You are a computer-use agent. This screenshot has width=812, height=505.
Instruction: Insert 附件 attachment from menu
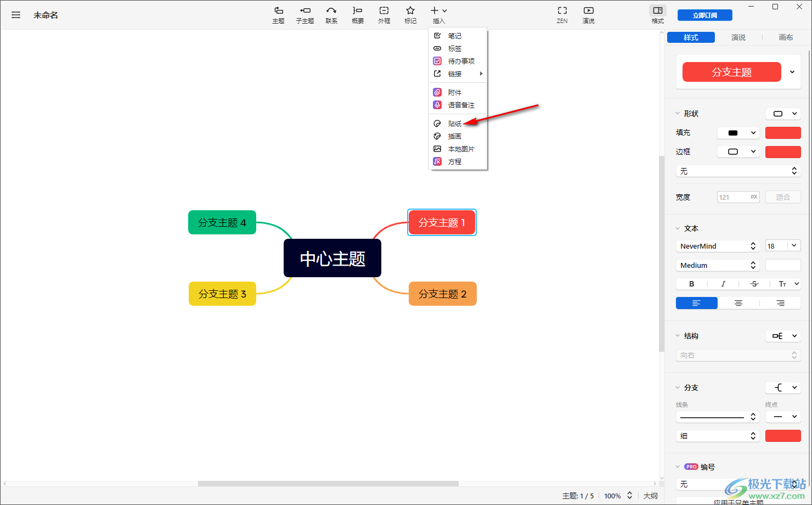pos(458,92)
